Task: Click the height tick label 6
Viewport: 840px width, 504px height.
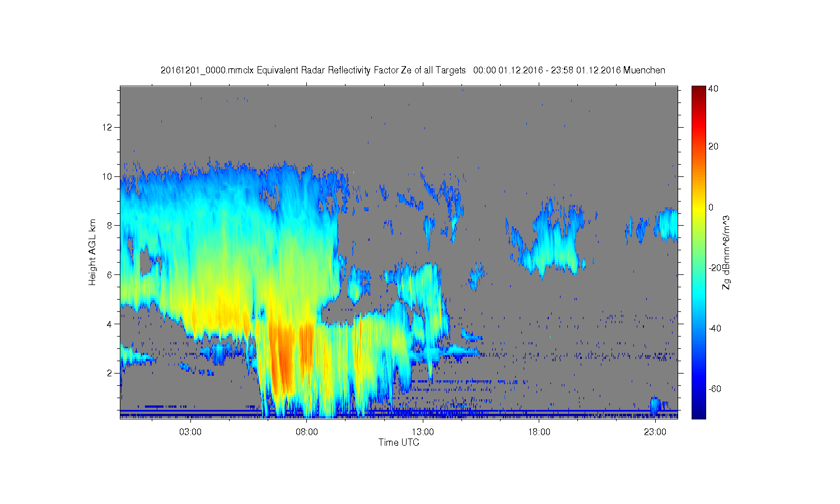Action: click(110, 274)
